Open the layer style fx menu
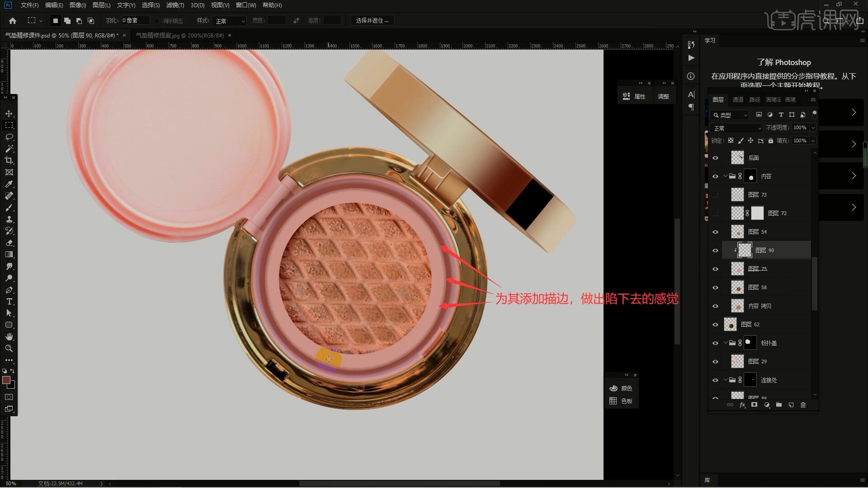The width and height of the screenshot is (868, 488). 742,405
